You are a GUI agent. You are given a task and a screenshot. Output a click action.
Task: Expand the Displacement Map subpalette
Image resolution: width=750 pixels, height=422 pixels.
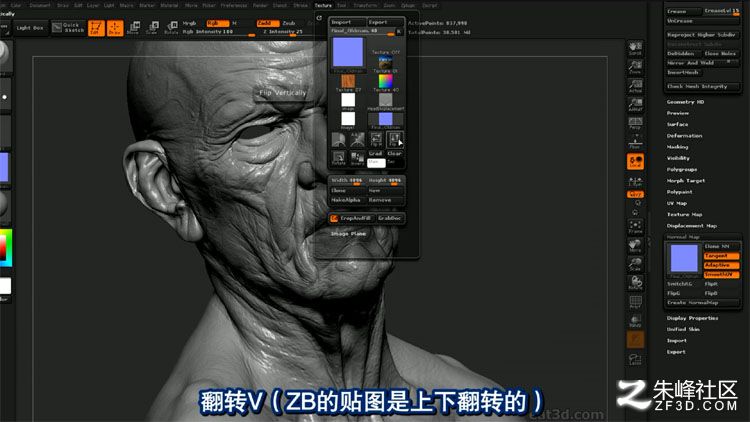pyautogui.click(x=692, y=226)
